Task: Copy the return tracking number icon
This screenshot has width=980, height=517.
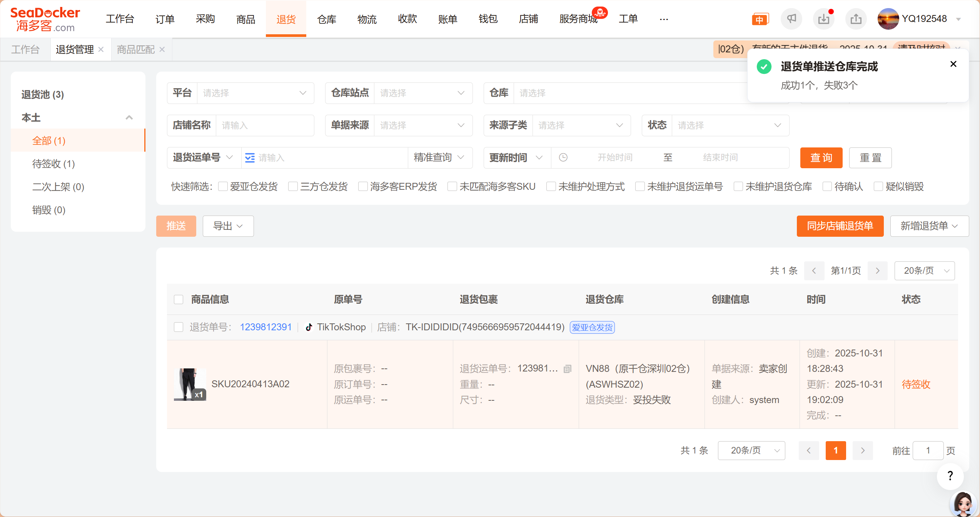Action: pos(568,369)
